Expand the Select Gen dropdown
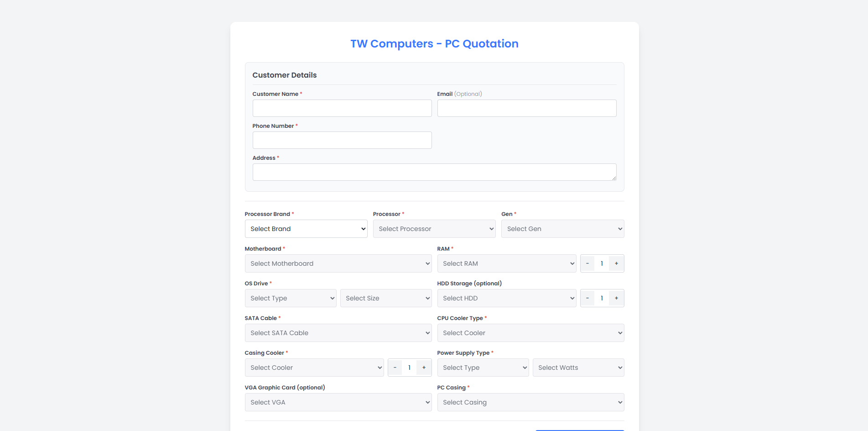Screen dimensions: 868x431 [562, 229]
